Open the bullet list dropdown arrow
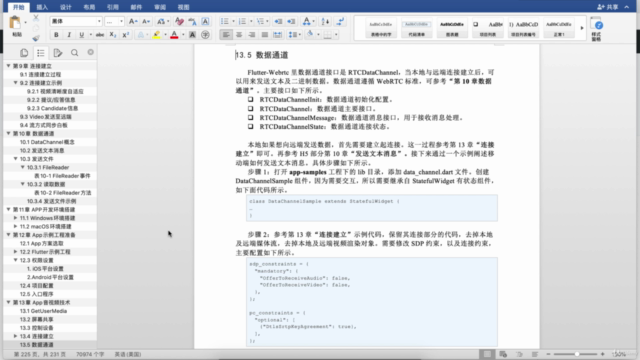This screenshot has width=640, height=360. (233, 22)
